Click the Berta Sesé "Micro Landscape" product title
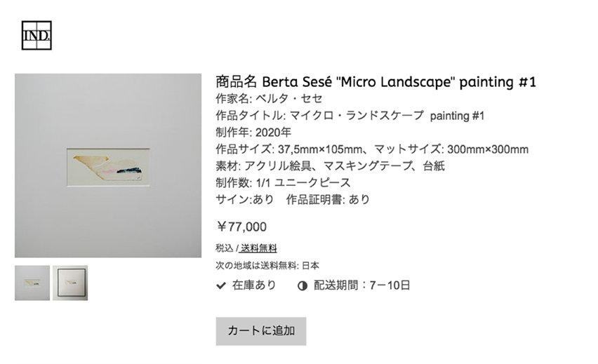The height and width of the screenshot is (364, 598). (376, 82)
